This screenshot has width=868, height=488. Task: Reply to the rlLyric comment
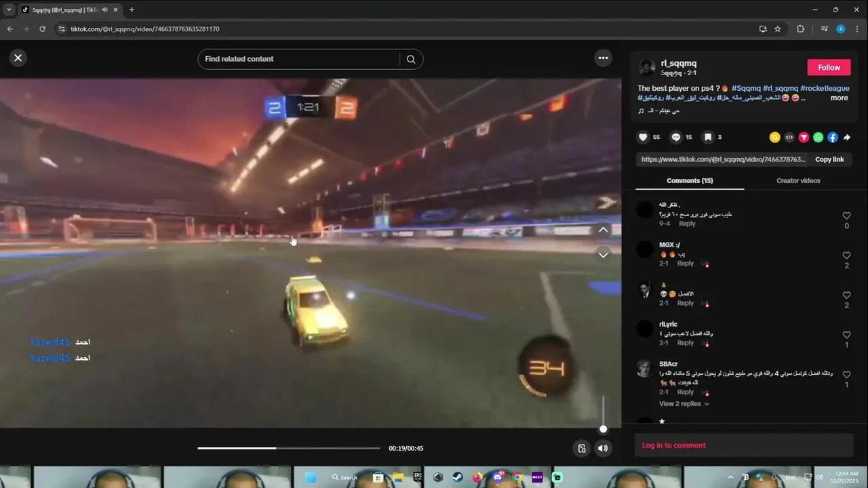pyautogui.click(x=685, y=343)
